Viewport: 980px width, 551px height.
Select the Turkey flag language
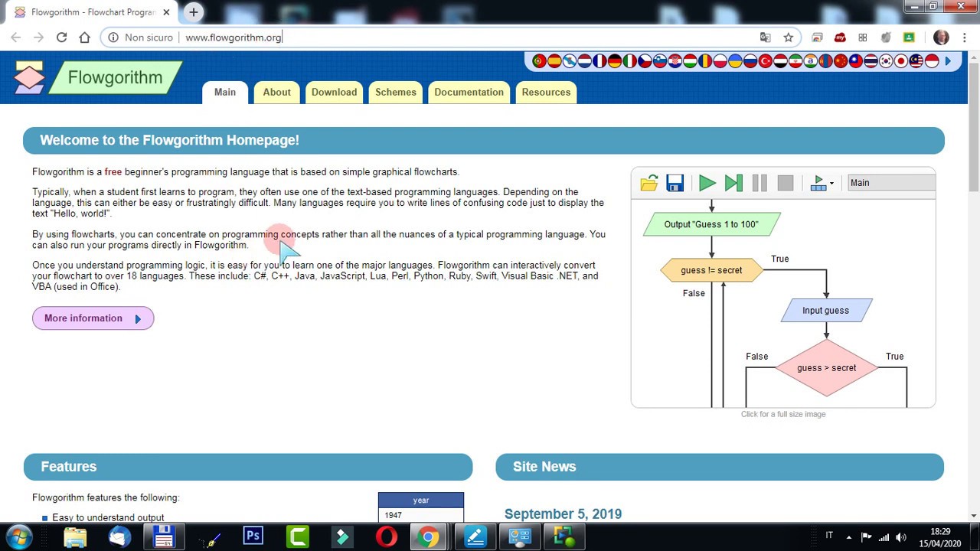tap(765, 61)
